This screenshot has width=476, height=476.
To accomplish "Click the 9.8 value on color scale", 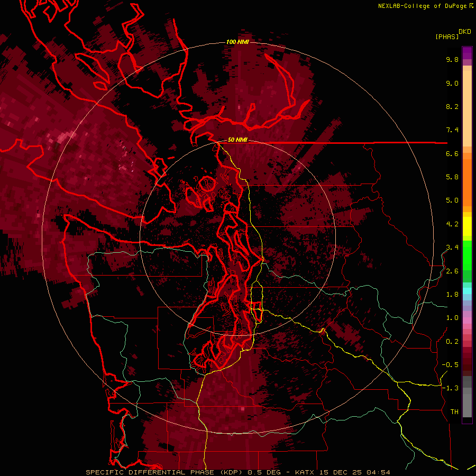I will pos(452,59).
